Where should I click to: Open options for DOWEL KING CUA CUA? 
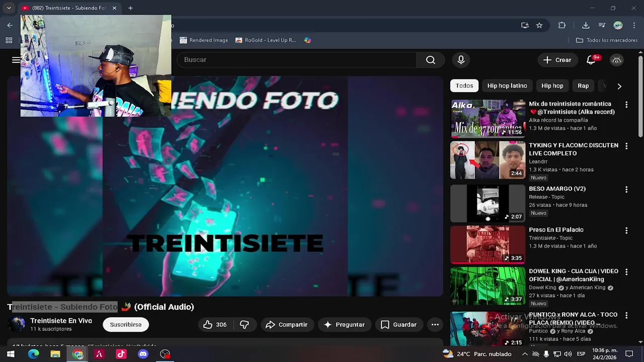click(x=626, y=271)
